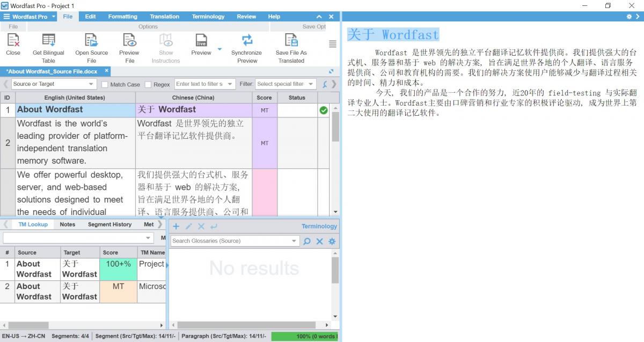The width and height of the screenshot is (644, 342).
Task: Open the Source or Target dropdown
Action: click(53, 84)
